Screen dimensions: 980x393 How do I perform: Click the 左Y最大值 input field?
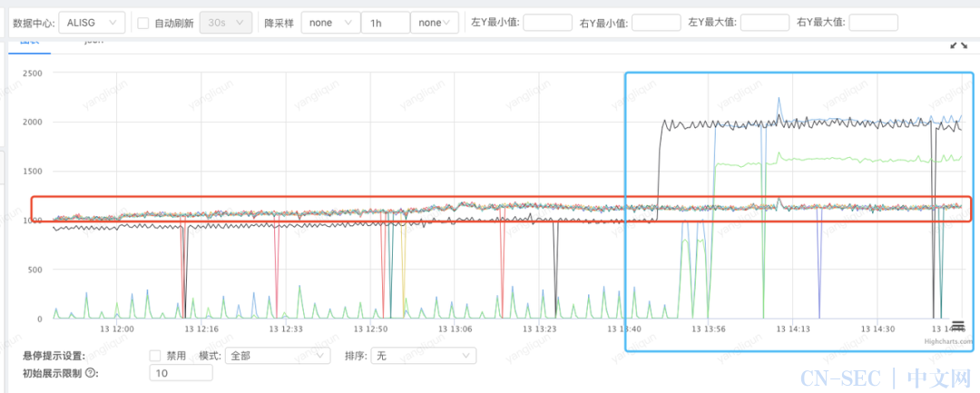[x=765, y=23]
